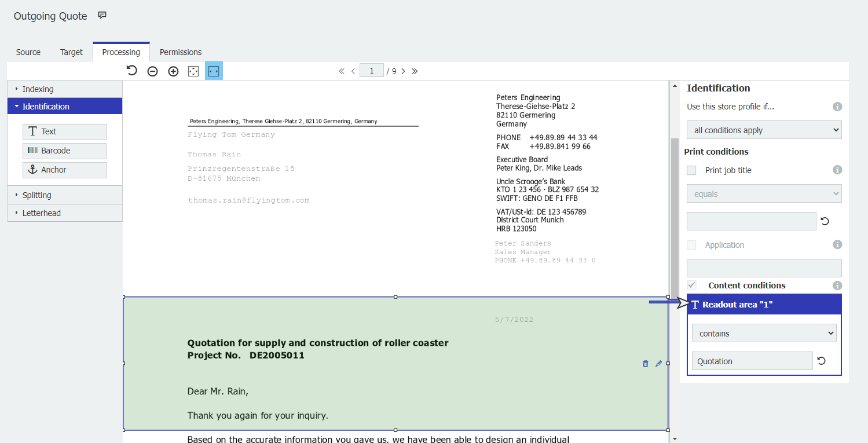Select the Text identification tool
The height and width of the screenshot is (443, 868).
click(64, 131)
